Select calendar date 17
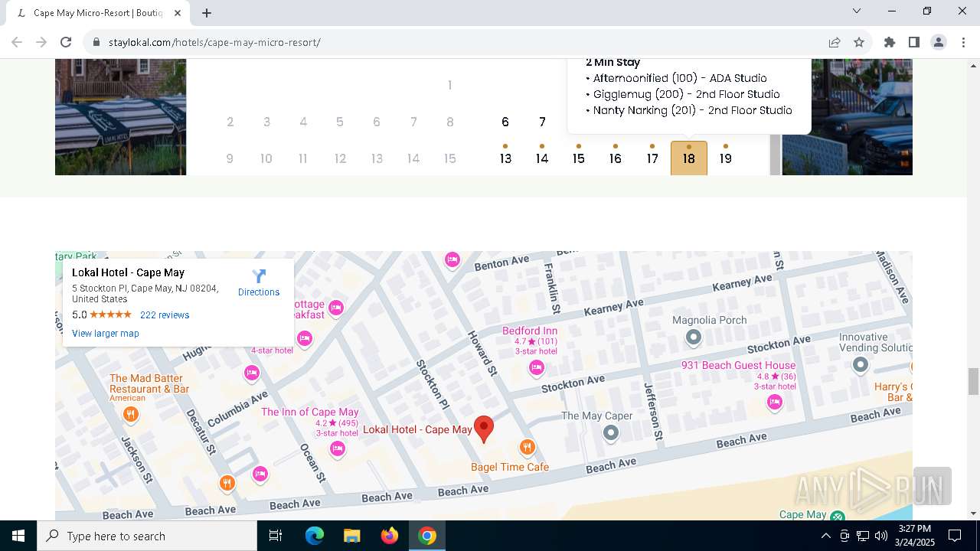The width and height of the screenshot is (980, 551). point(652,158)
